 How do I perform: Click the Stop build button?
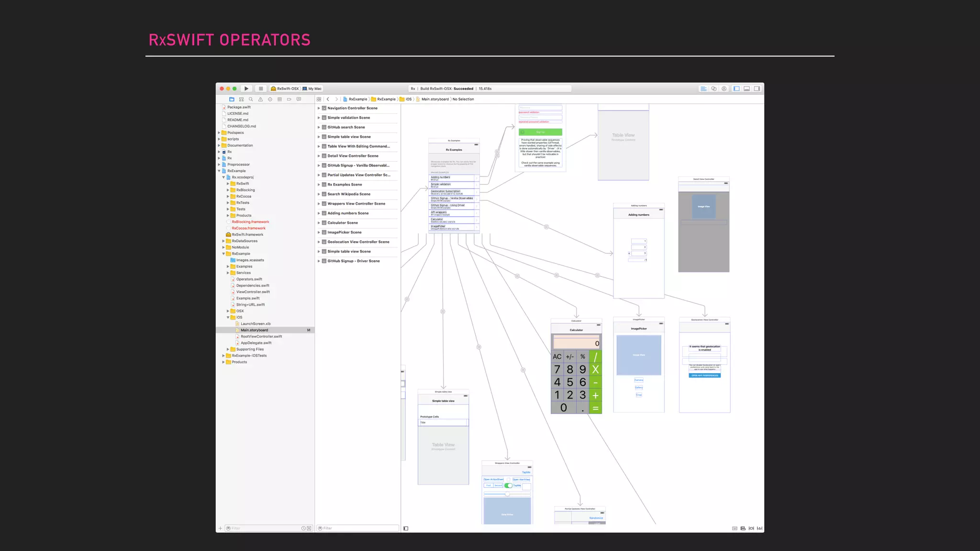(261, 88)
